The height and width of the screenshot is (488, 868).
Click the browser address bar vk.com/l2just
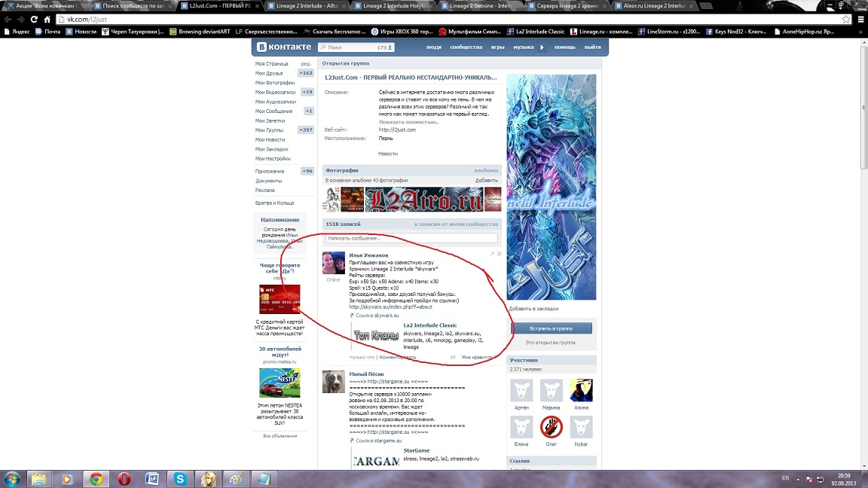coord(448,20)
